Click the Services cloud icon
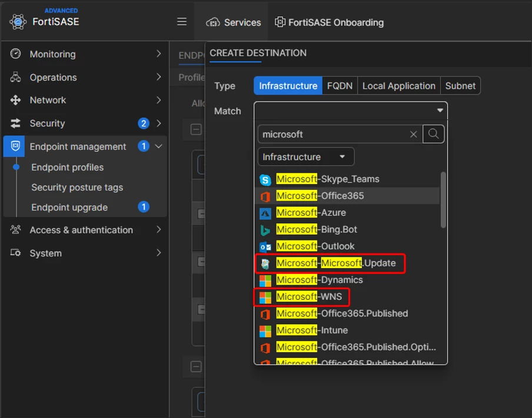Image resolution: width=532 pixels, height=418 pixels. point(213,22)
